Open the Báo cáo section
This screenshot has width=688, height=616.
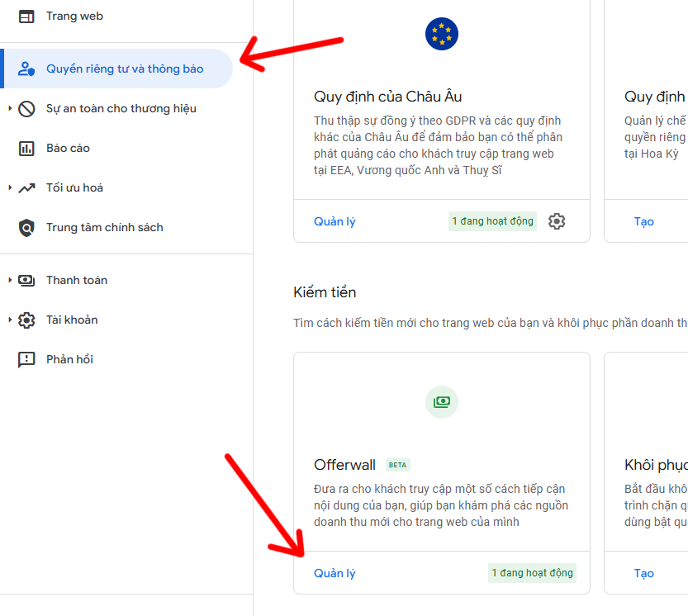pos(68,149)
